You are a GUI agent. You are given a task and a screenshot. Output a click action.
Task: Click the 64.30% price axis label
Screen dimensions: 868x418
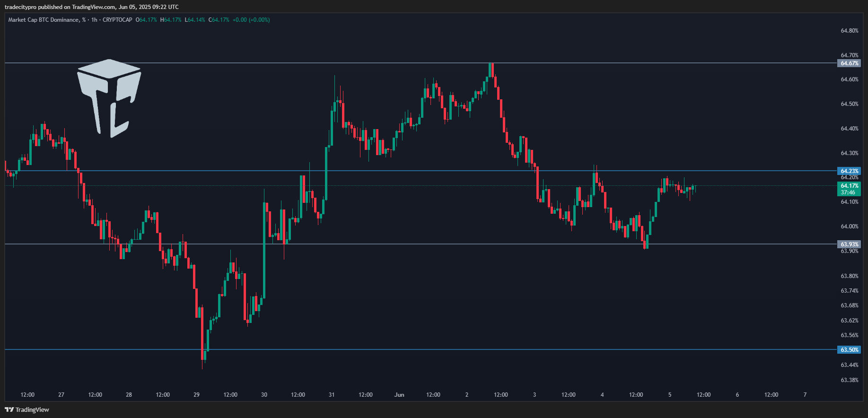pyautogui.click(x=849, y=153)
